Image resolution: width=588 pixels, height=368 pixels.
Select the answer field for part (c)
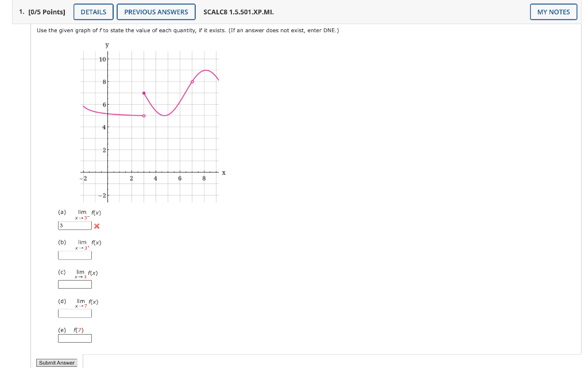(75, 283)
